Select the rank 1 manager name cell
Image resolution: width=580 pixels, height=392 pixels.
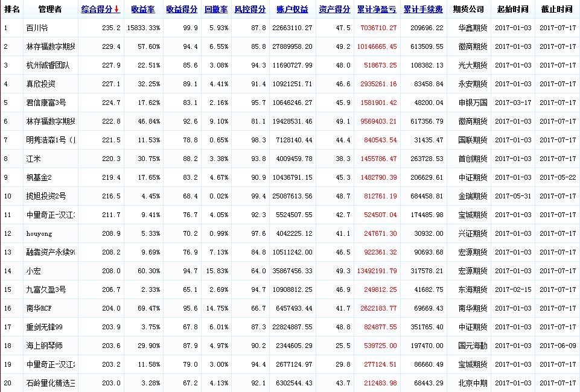37,28
